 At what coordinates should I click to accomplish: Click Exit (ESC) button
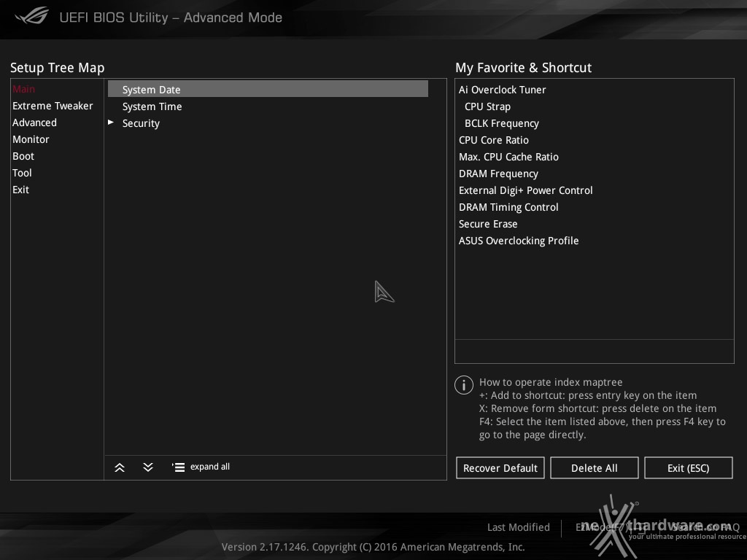pos(689,468)
